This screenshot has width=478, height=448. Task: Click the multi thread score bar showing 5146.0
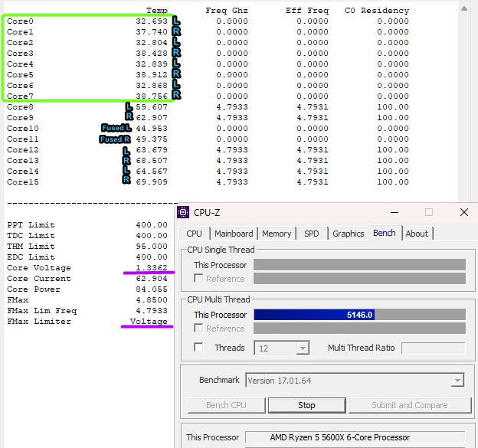tap(359, 315)
